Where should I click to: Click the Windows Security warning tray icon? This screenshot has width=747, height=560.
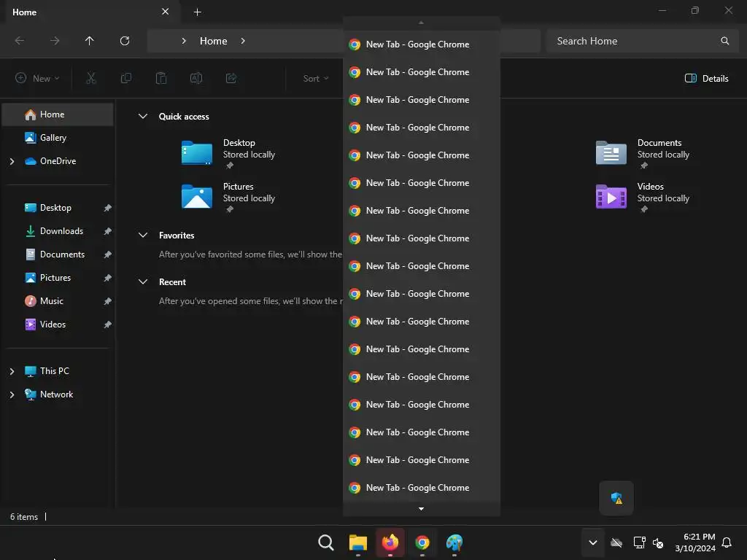[x=616, y=498]
